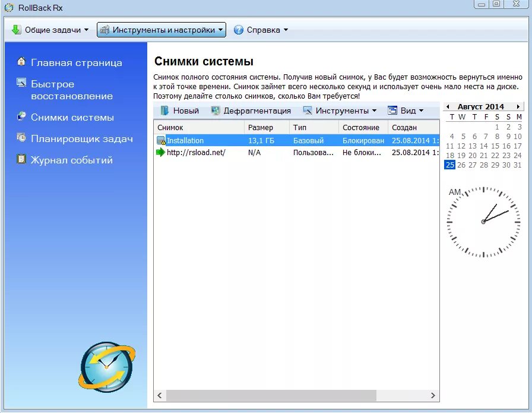The image size is (532, 413).
Task: Select day 25 in the calendar
Action: [450, 165]
